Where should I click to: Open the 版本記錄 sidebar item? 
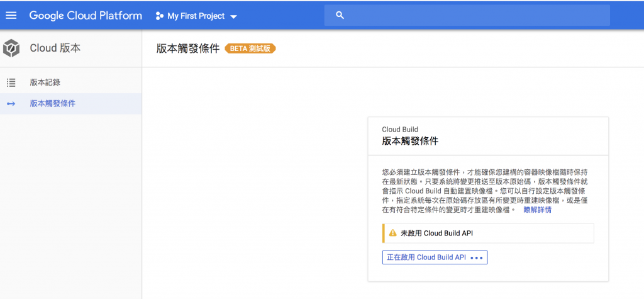point(70,82)
